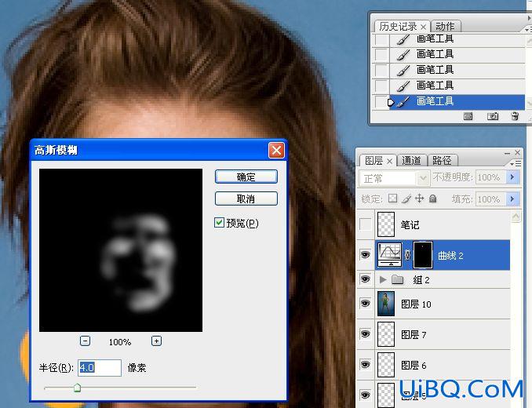The width and height of the screenshot is (532, 408).
Task: Select the 图层 7 layer
Action: (443, 334)
